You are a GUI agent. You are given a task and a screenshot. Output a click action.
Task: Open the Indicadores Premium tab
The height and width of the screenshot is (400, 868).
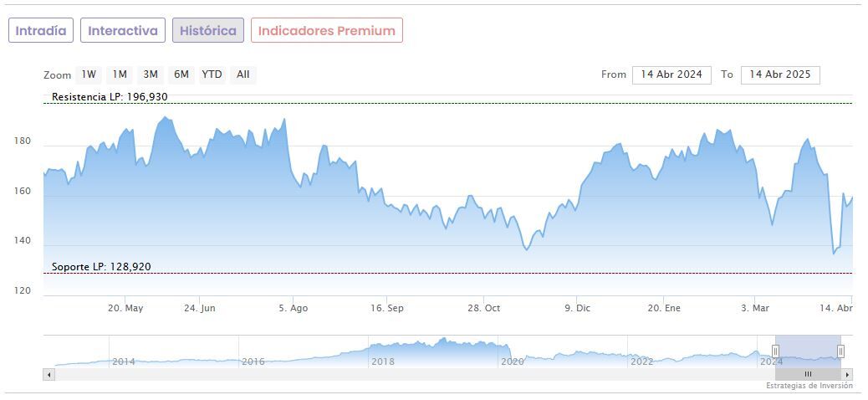tap(326, 31)
